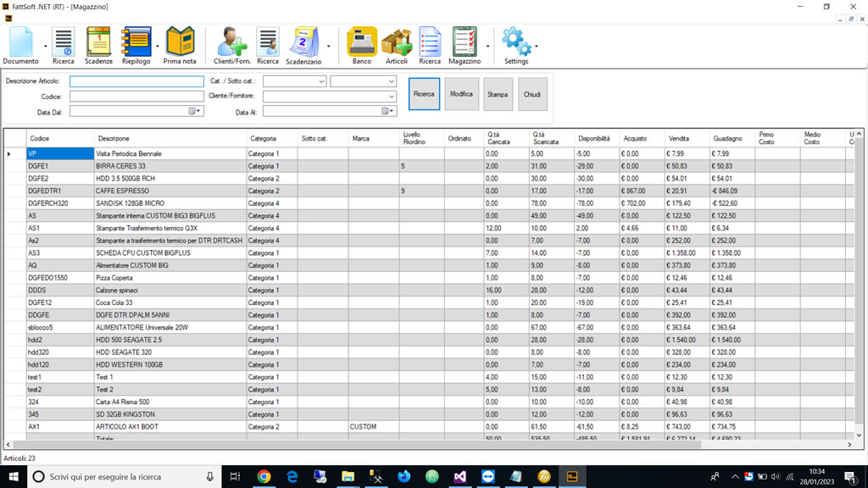Expand the Scadenzario dropdown arrow
This screenshot has height=488, width=868.
pyautogui.click(x=329, y=47)
